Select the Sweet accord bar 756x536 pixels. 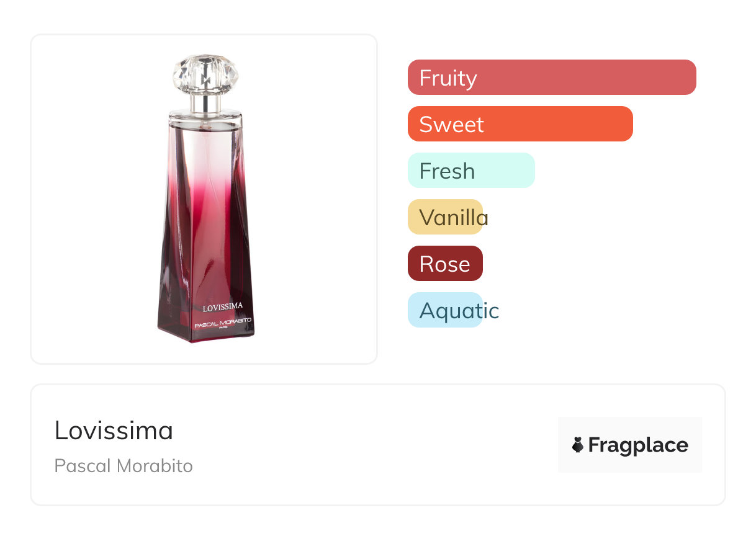tap(520, 124)
